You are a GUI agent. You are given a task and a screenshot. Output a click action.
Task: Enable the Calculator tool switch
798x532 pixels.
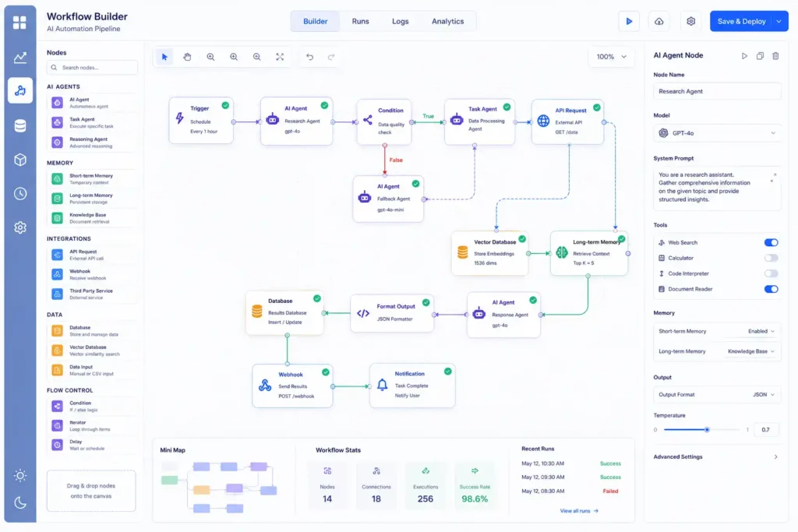click(x=771, y=258)
